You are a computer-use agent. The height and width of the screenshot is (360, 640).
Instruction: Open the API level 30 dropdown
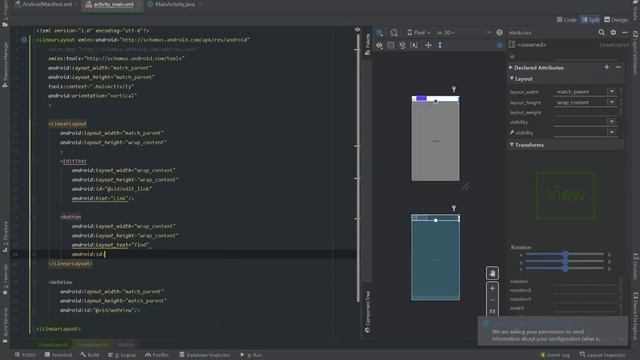445,33
